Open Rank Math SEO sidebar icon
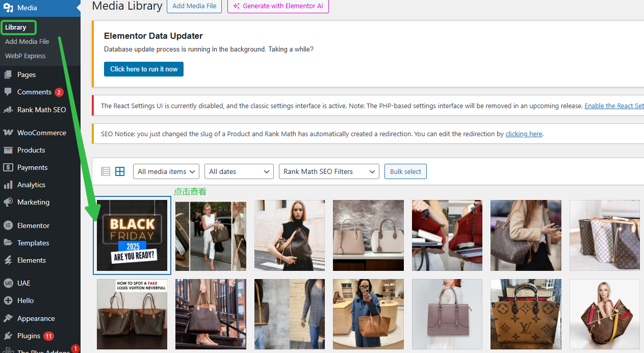The image size is (644, 353). pos(8,110)
